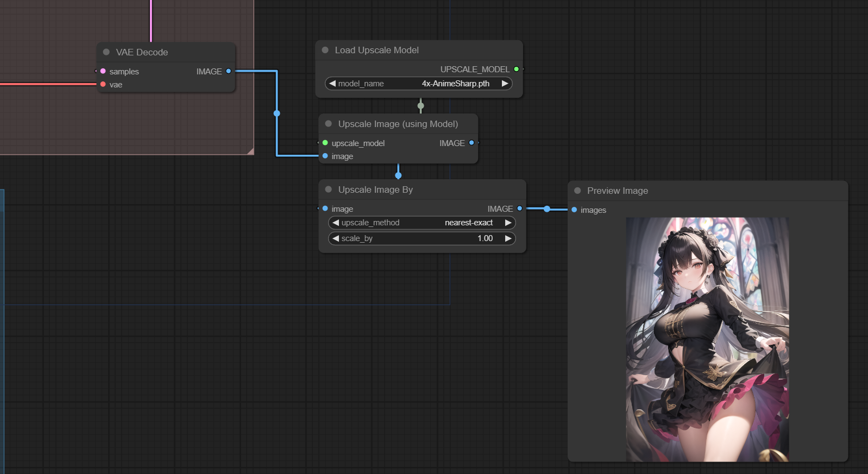Select the Preview Image title bar
The height and width of the screenshot is (474, 868).
[x=708, y=191]
